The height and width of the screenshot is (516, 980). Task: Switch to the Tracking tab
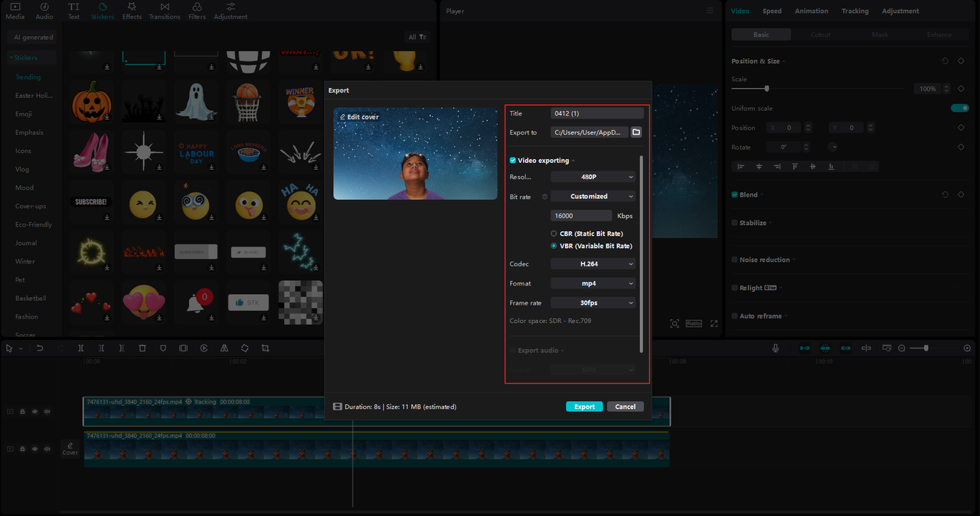pyautogui.click(x=854, y=11)
